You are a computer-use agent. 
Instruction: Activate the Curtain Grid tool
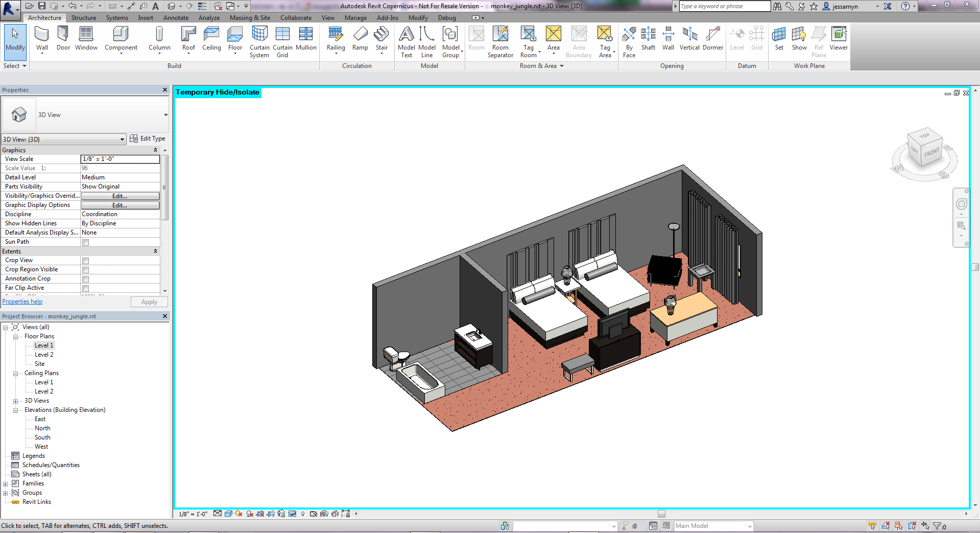(282, 42)
